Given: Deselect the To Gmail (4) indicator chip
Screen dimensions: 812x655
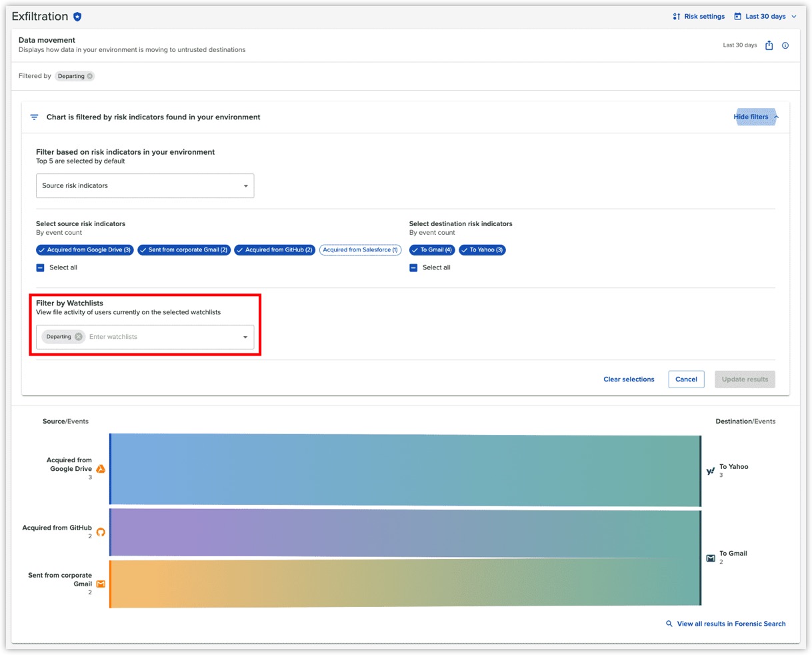Looking at the screenshot, I should 431,249.
